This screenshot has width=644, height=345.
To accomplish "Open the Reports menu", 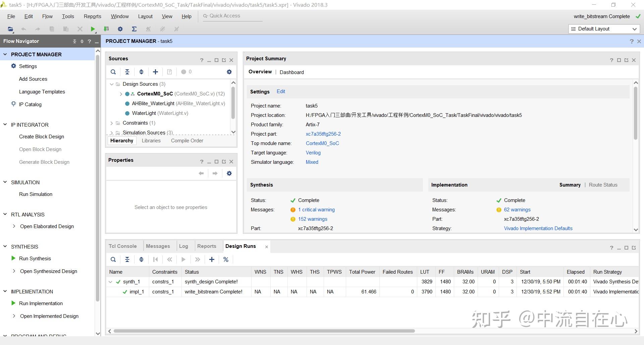I will click(x=92, y=16).
